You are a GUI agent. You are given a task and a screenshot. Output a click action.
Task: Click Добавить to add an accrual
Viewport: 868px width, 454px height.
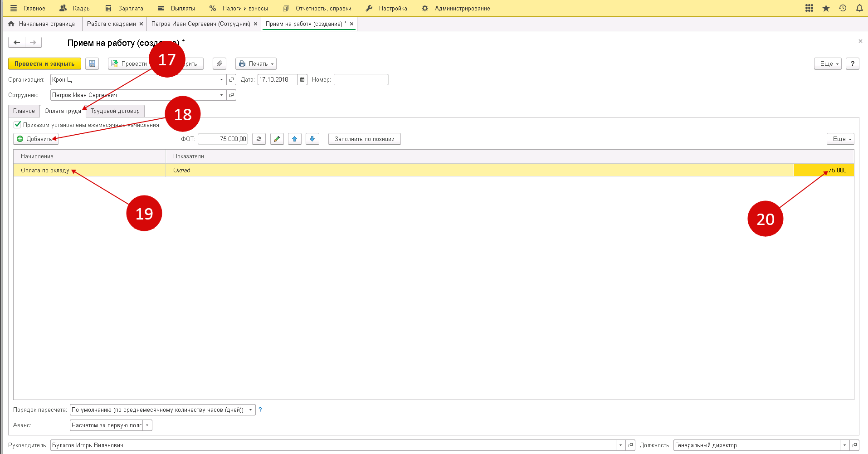[x=35, y=139]
